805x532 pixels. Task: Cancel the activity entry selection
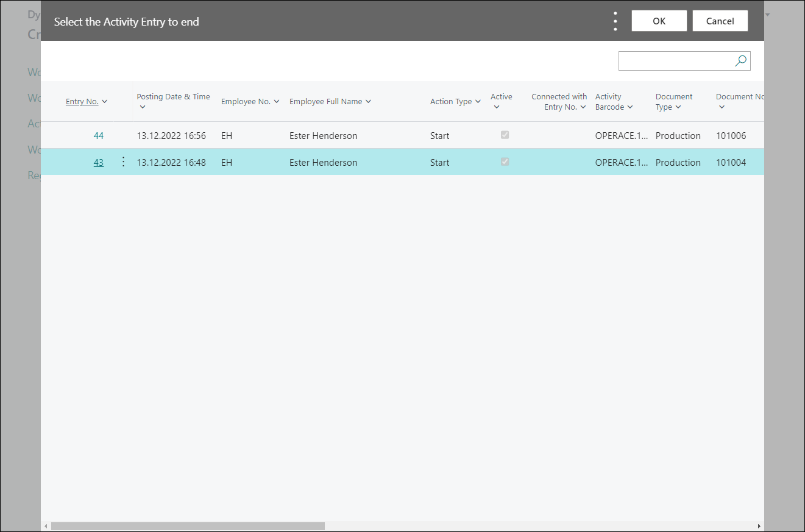720,21
